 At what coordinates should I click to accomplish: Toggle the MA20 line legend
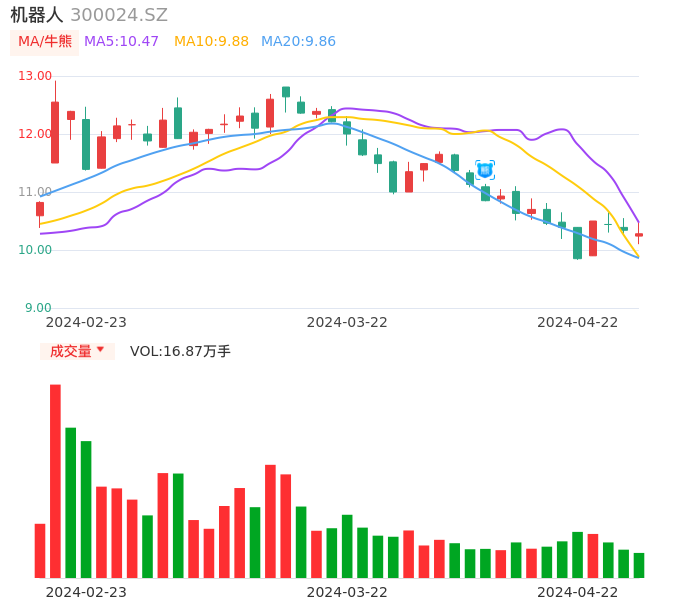click(298, 42)
